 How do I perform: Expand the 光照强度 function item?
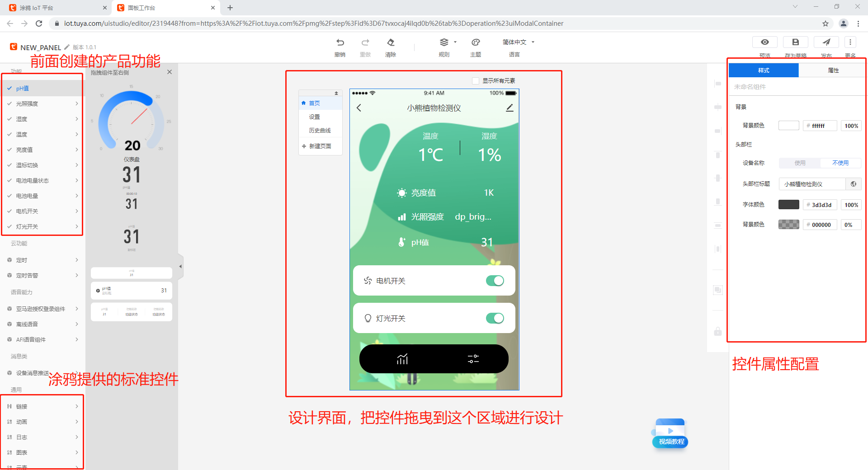[x=43, y=103]
